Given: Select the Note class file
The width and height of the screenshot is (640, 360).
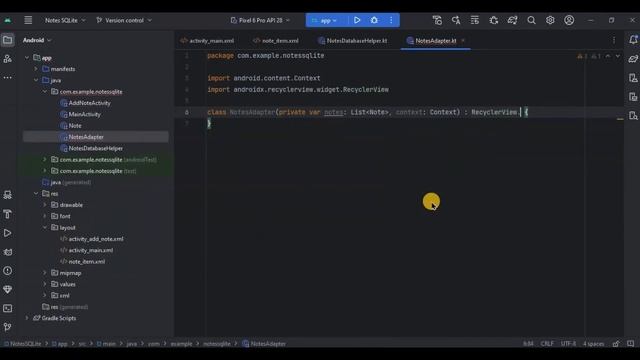Looking at the screenshot, I should 75,126.
